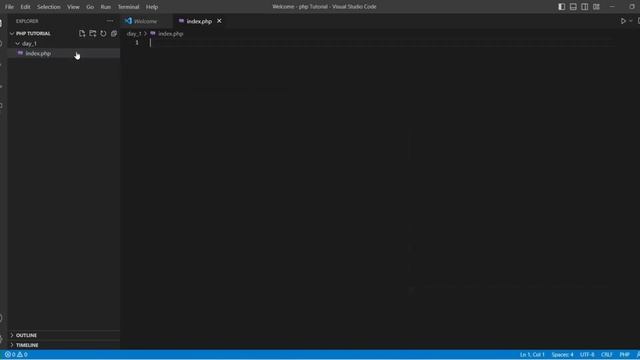Viewport: 640px width, 360px height.
Task: Expand the TIMELINE section
Action: click(12, 345)
